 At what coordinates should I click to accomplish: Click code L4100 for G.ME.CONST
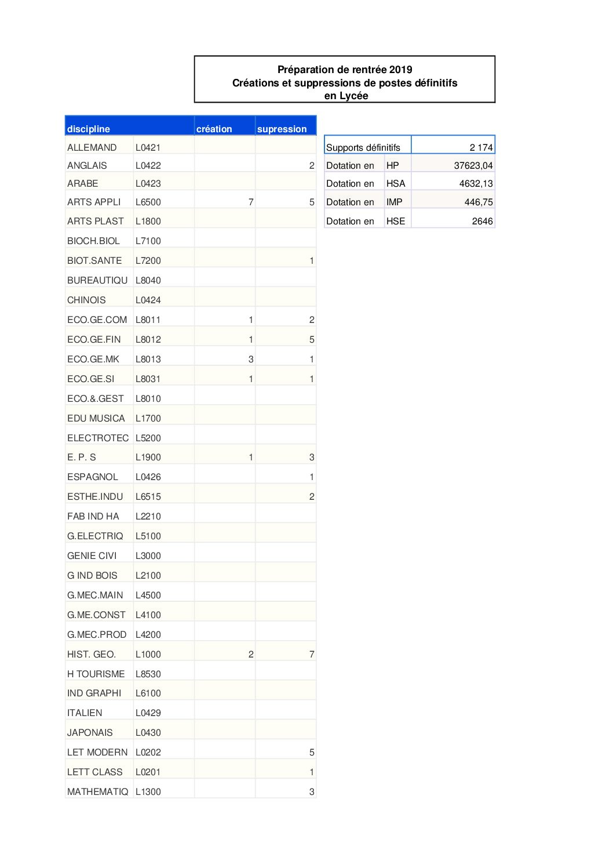click(x=164, y=612)
